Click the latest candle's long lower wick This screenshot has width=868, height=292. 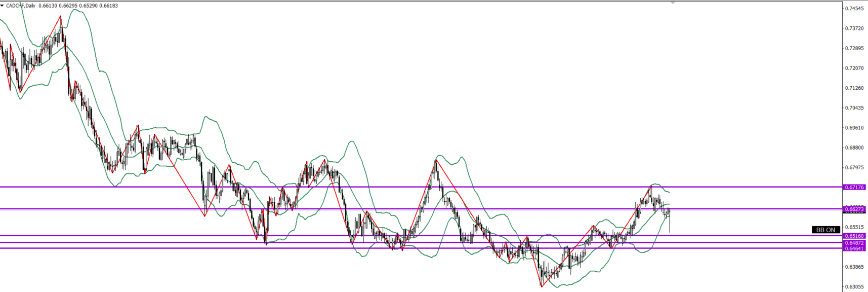670,224
